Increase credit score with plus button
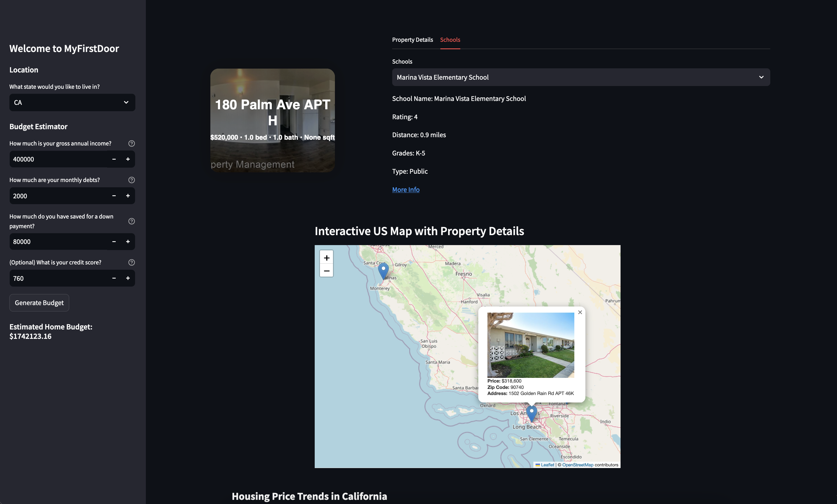The width and height of the screenshot is (837, 504). (x=128, y=278)
